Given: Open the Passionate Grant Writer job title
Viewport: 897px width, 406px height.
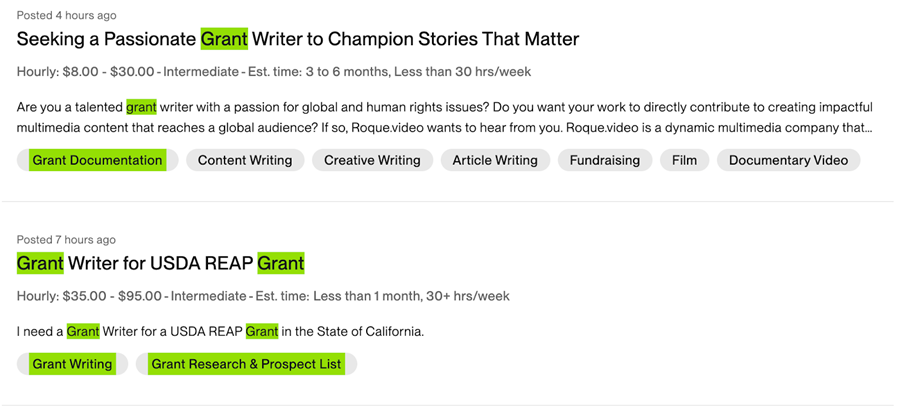Looking at the screenshot, I should (298, 40).
